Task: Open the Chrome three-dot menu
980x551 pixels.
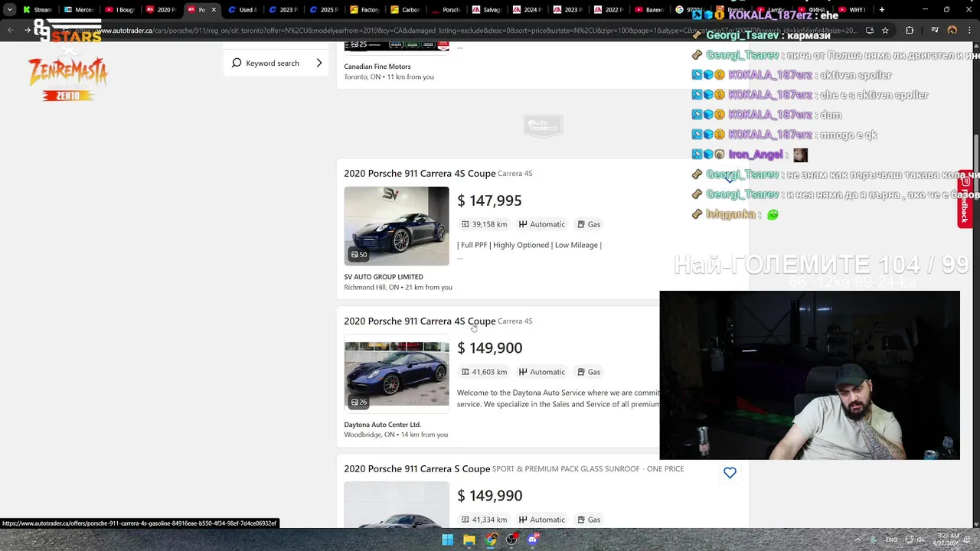Action: click(969, 31)
